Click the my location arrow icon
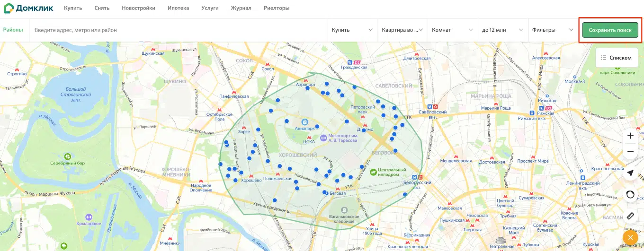 [x=630, y=173]
